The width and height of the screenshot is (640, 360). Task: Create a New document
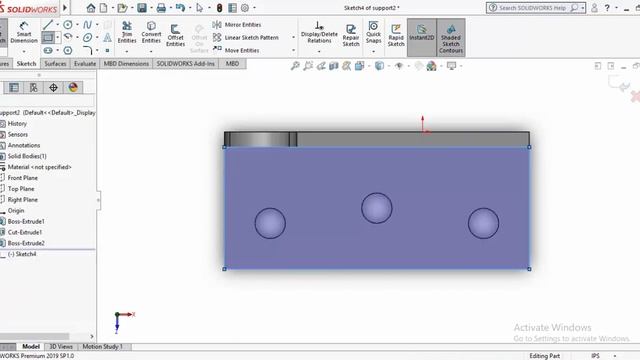pos(104,8)
